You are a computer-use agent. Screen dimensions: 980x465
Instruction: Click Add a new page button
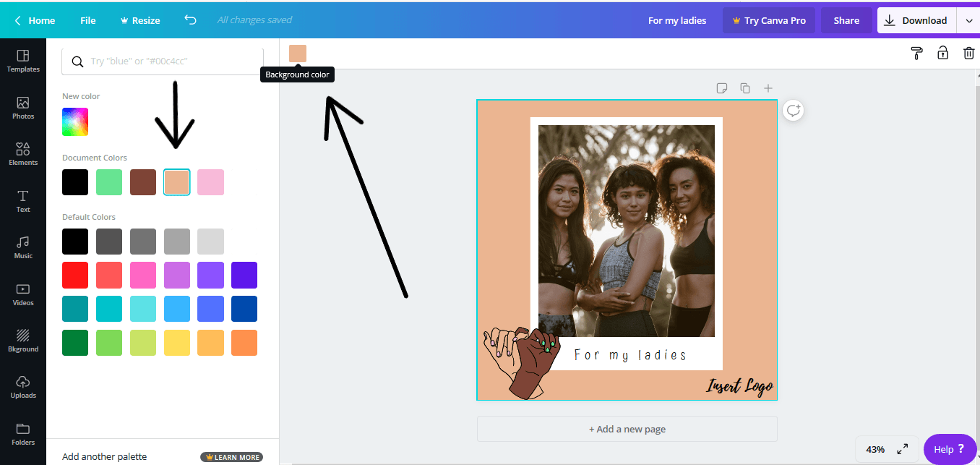pyautogui.click(x=627, y=429)
